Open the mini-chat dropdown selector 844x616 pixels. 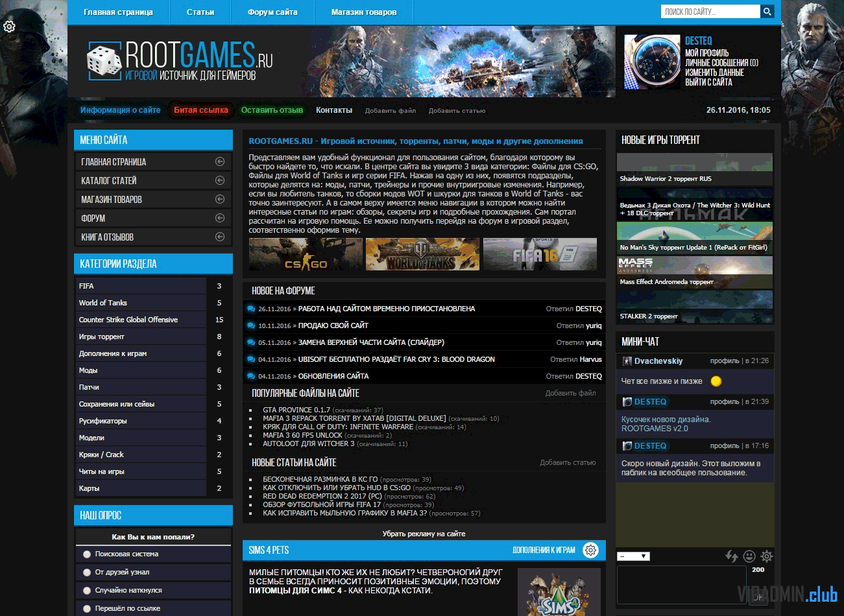(633, 556)
